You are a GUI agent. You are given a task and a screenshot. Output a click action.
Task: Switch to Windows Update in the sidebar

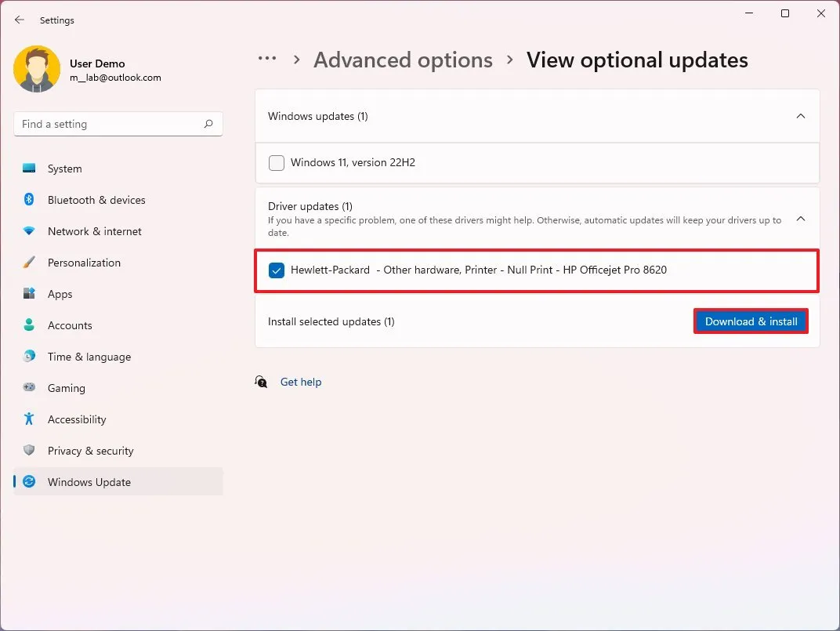coord(89,482)
